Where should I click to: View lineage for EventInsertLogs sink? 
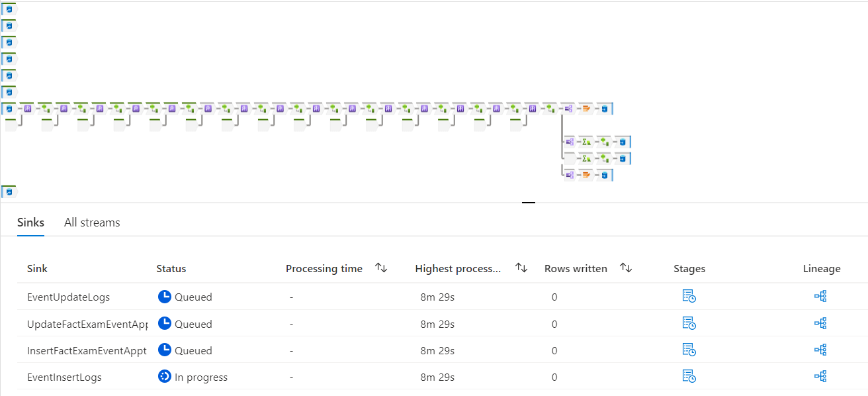tap(820, 376)
